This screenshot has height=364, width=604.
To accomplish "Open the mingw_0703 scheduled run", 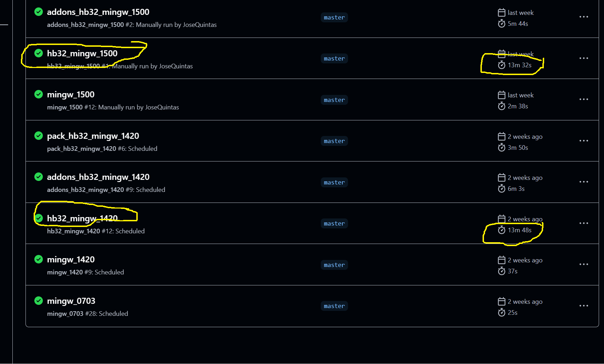I will click(71, 301).
